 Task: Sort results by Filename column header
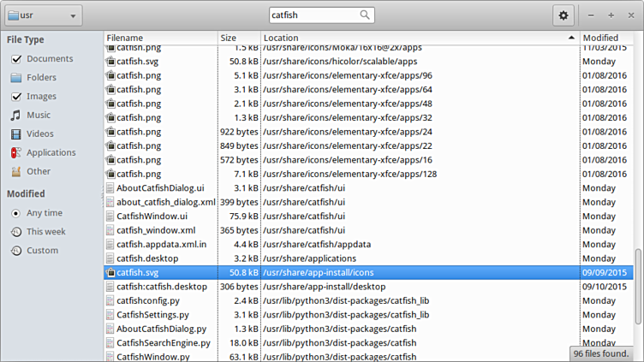[x=160, y=39]
